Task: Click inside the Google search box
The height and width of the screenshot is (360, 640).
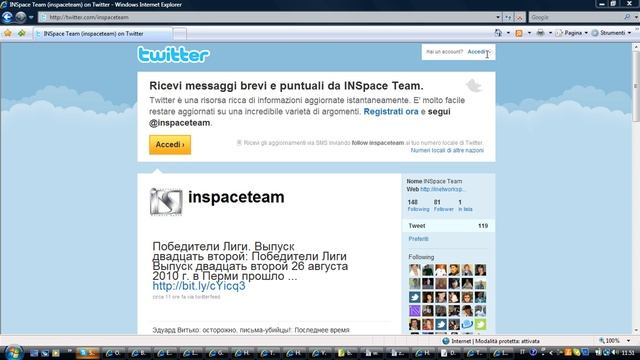Action: 576,18
